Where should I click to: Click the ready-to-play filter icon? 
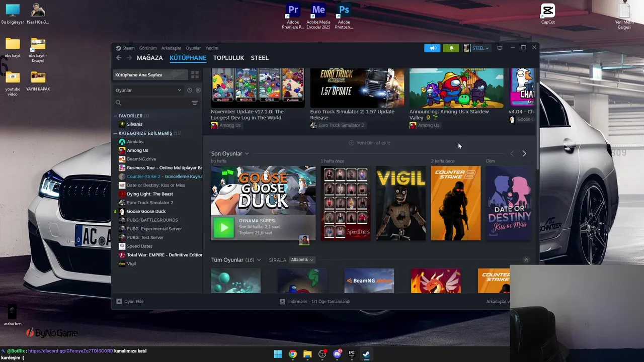pyautogui.click(x=198, y=90)
